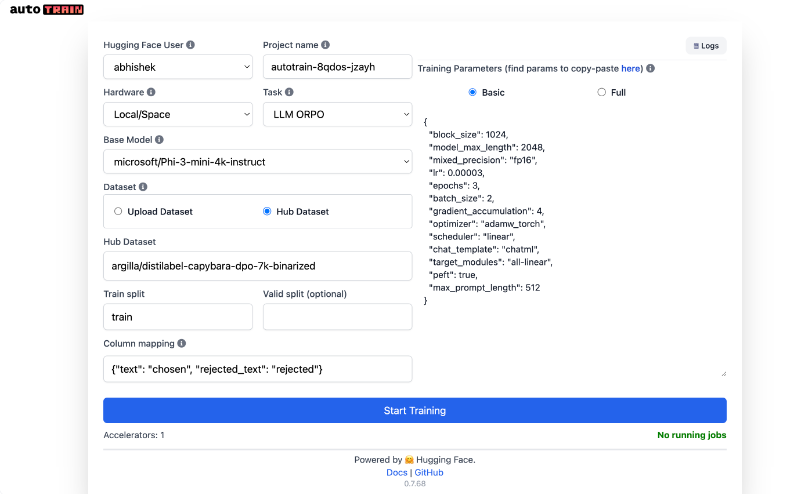Click the Train split input field
The image size is (803, 494).
(x=178, y=317)
